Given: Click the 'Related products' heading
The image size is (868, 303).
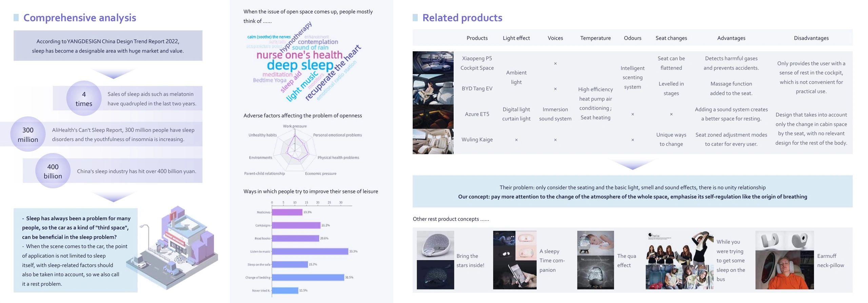Looking at the screenshot, I should click(x=462, y=18).
